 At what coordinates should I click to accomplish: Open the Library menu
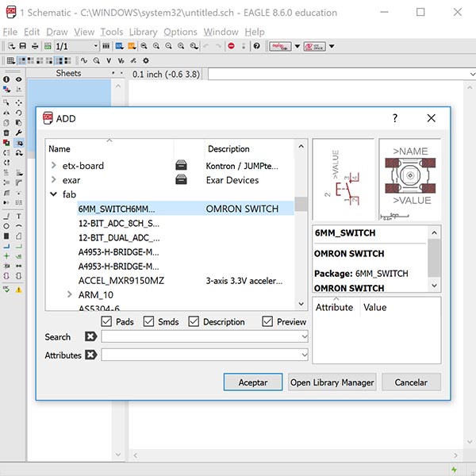(x=143, y=32)
